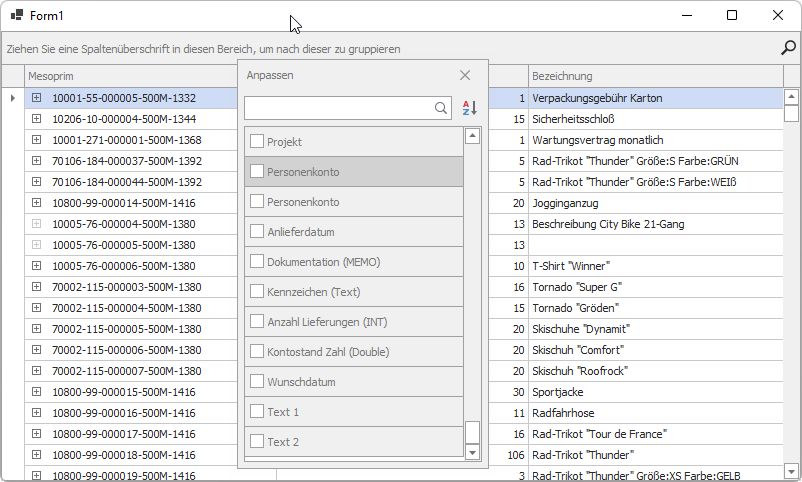Click the Anpassen list scrollbar thumb
Image resolution: width=802 pixels, height=482 pixels.
tap(472, 432)
